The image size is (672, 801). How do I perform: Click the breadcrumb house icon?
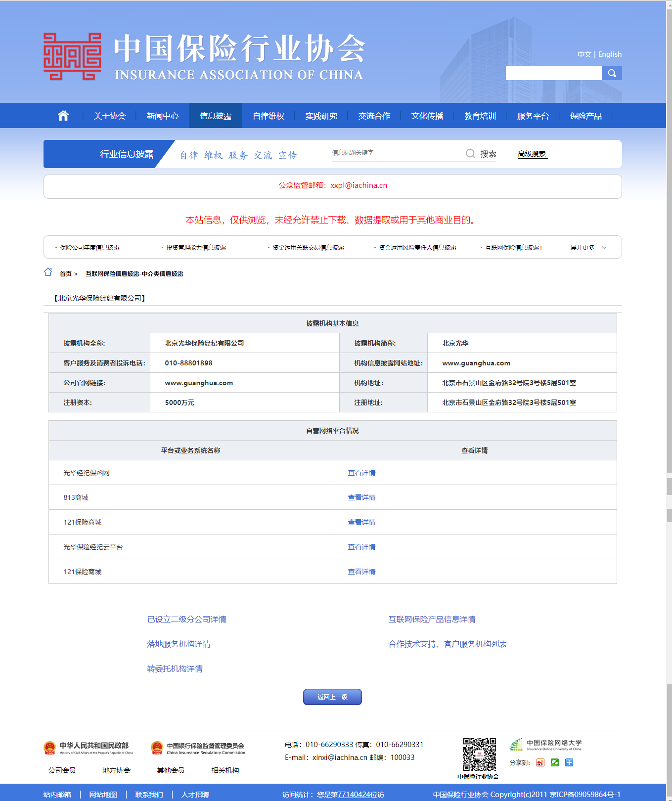[48, 272]
